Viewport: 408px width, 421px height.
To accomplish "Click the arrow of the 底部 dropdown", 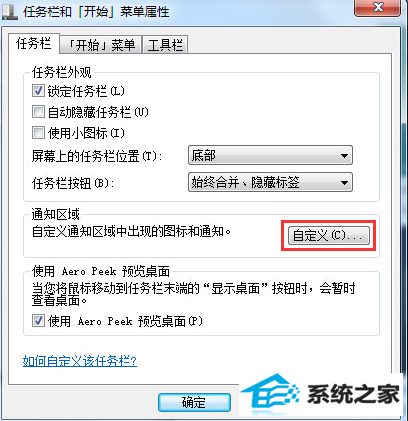I will point(344,156).
